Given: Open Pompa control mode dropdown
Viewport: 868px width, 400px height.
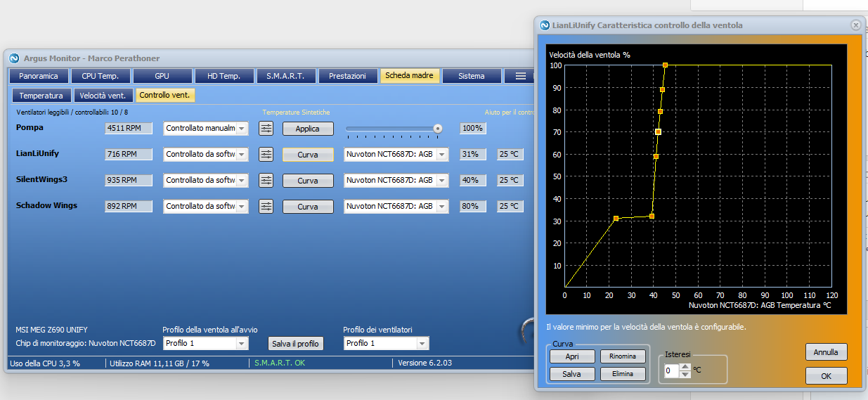Looking at the screenshot, I should point(242,129).
